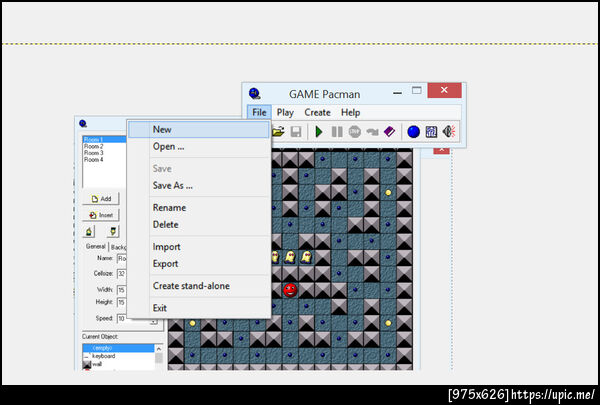Switch to the General tab

[x=96, y=247]
